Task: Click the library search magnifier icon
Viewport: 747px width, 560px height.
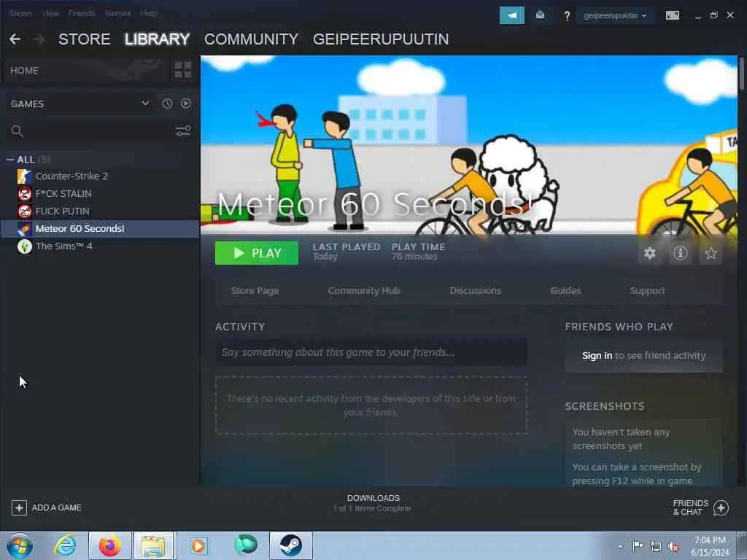Action: pos(18,131)
